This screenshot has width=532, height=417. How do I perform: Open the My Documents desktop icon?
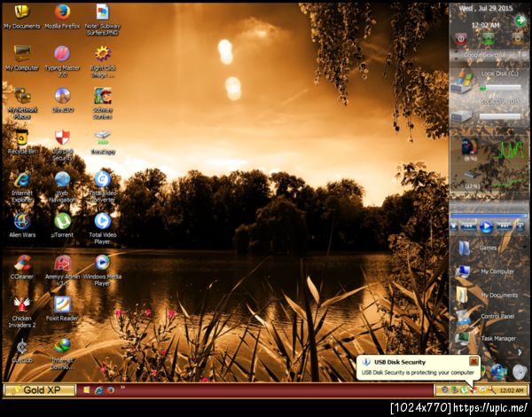coord(22,17)
